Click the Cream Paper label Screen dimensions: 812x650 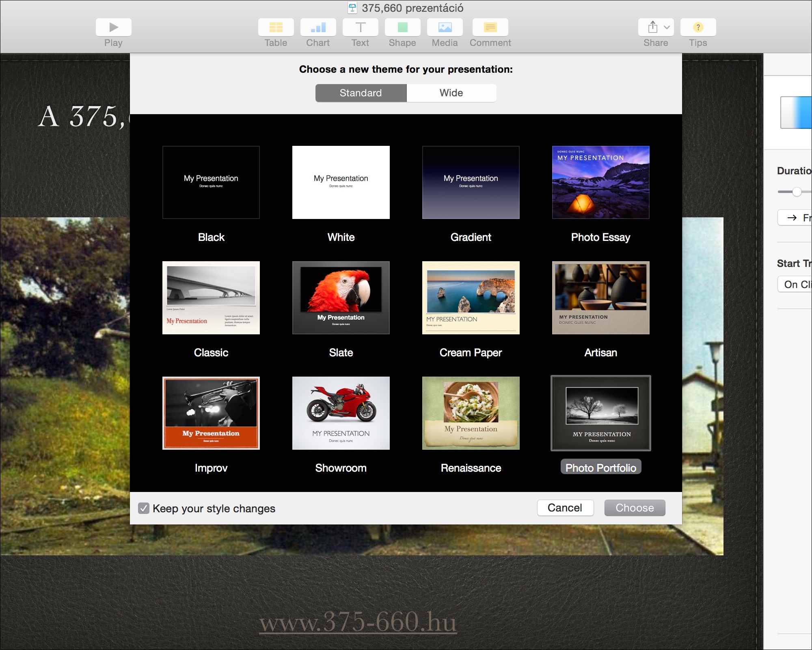pyautogui.click(x=471, y=353)
